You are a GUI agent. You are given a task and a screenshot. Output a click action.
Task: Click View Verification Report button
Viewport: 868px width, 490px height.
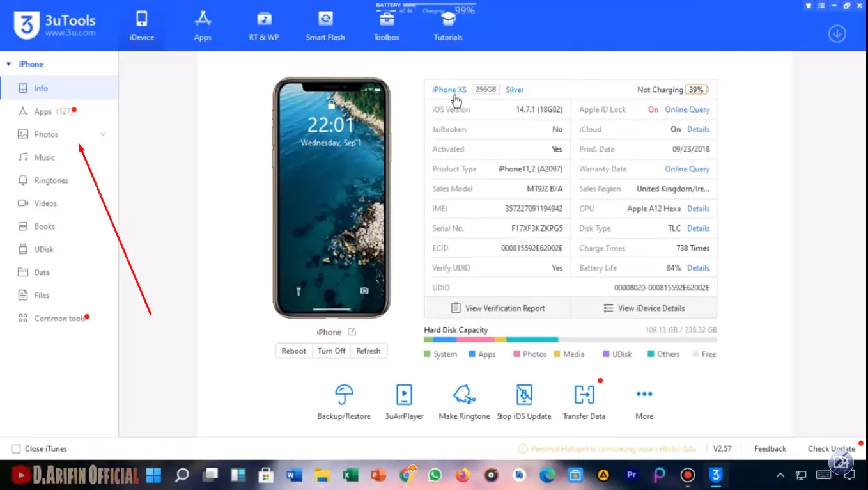click(497, 308)
